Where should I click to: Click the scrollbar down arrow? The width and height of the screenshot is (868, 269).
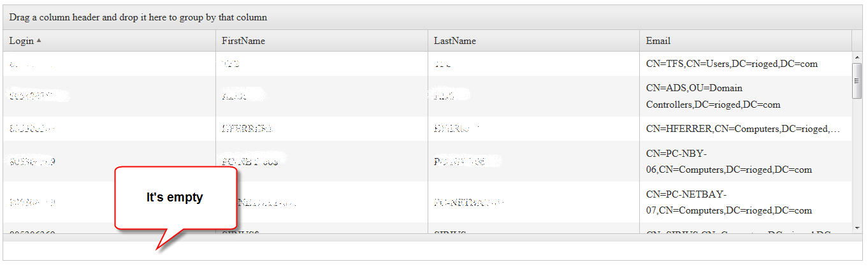click(857, 228)
